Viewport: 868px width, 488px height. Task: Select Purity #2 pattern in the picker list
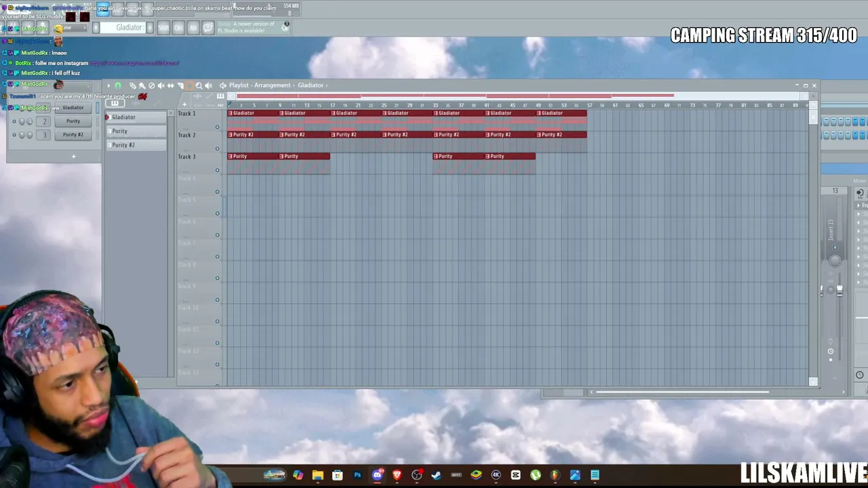click(x=136, y=145)
